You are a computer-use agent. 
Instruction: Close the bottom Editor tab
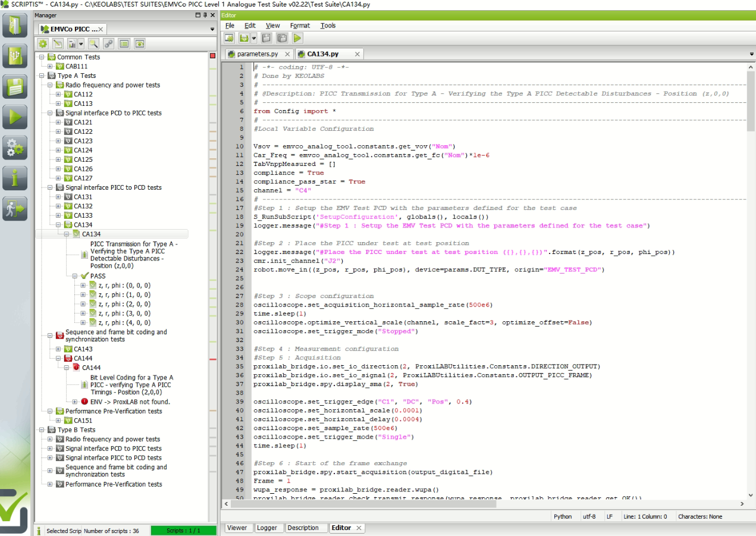(x=359, y=528)
